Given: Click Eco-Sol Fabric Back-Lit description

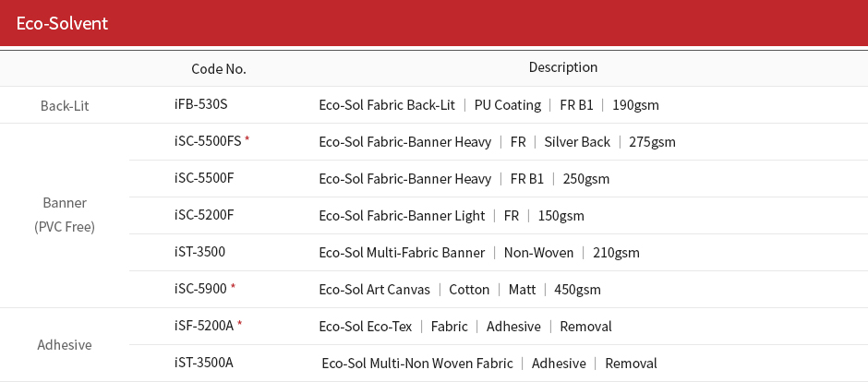Looking at the screenshot, I should pos(387,104).
